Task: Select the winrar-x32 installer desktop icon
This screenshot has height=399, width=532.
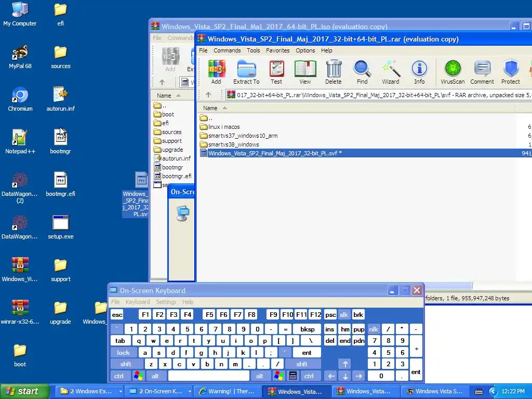Action: [20, 312]
